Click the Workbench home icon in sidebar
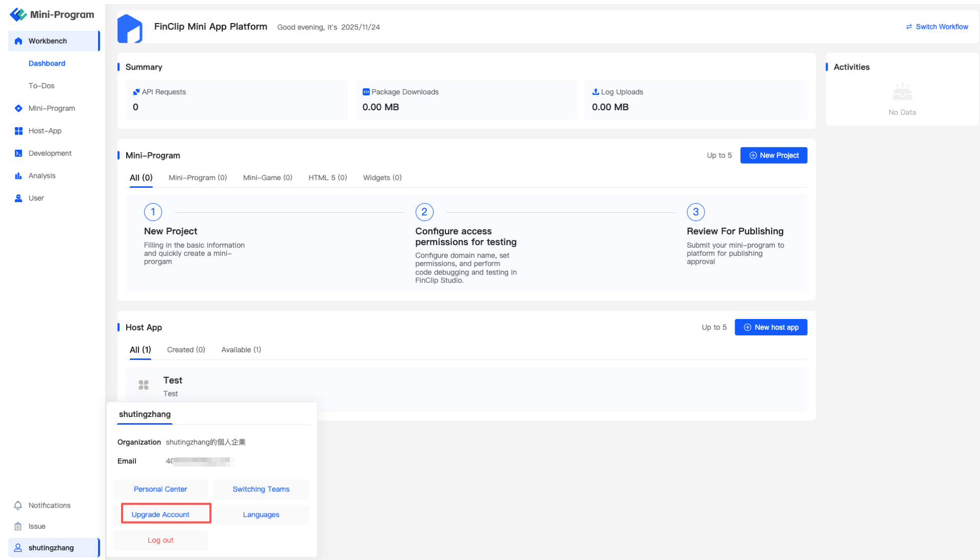The image size is (980, 560). [x=18, y=41]
